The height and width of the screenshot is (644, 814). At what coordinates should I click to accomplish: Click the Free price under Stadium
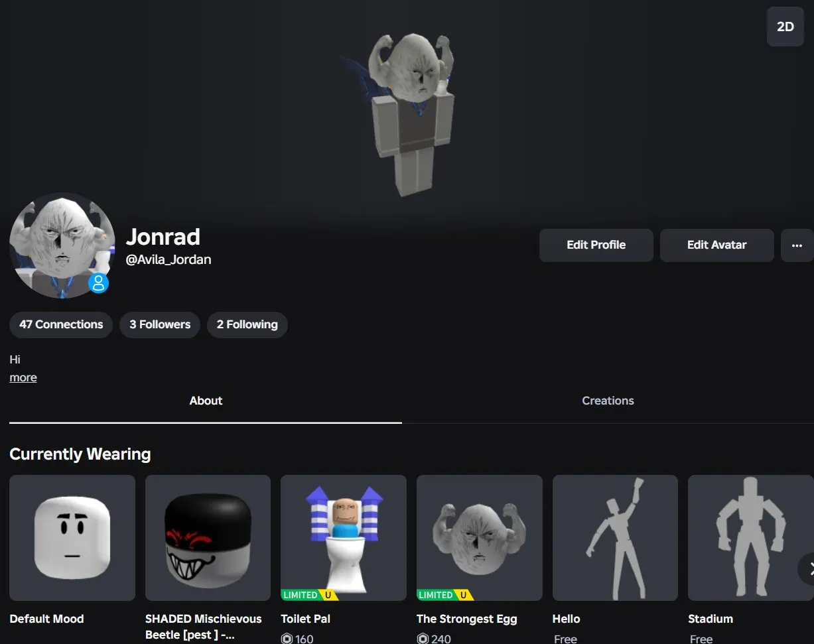701,639
